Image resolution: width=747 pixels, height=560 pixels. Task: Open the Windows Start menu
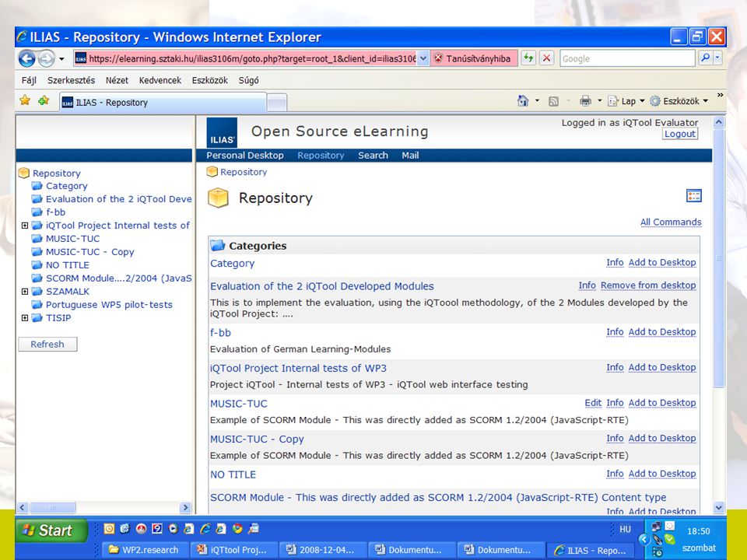coord(51,530)
